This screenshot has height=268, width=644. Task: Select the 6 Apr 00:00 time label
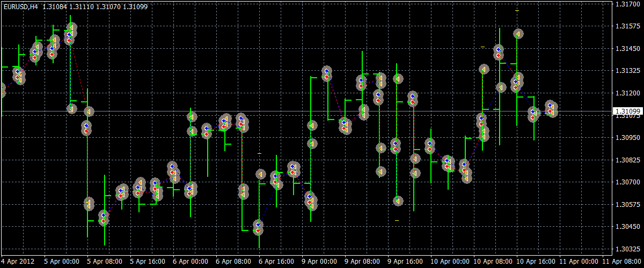[x=190, y=262]
